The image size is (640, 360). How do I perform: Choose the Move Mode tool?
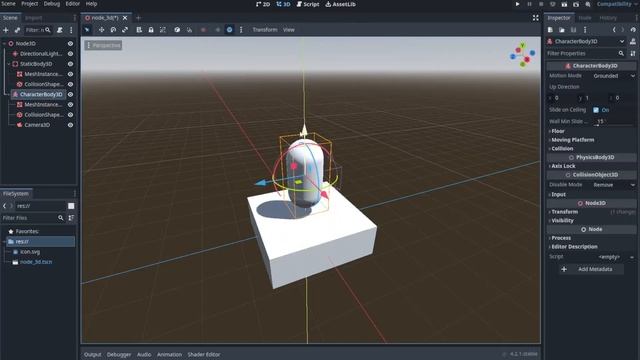tap(101, 30)
